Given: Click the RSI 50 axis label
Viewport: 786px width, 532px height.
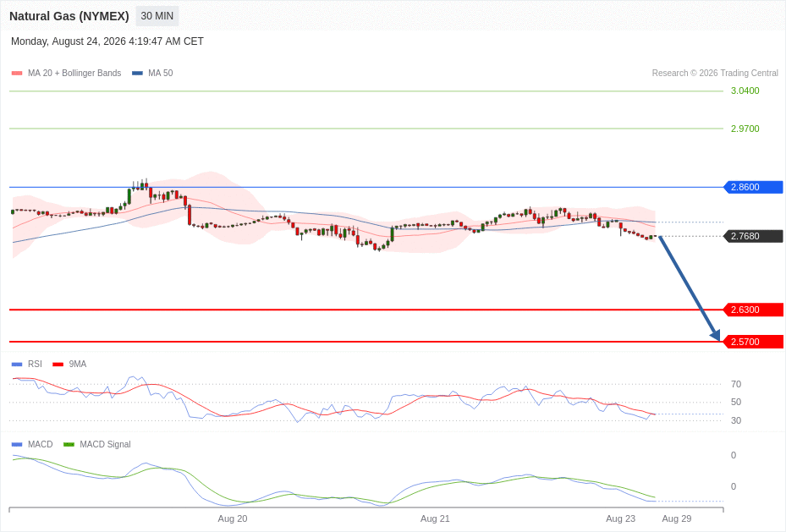Looking at the screenshot, I should (x=736, y=403).
